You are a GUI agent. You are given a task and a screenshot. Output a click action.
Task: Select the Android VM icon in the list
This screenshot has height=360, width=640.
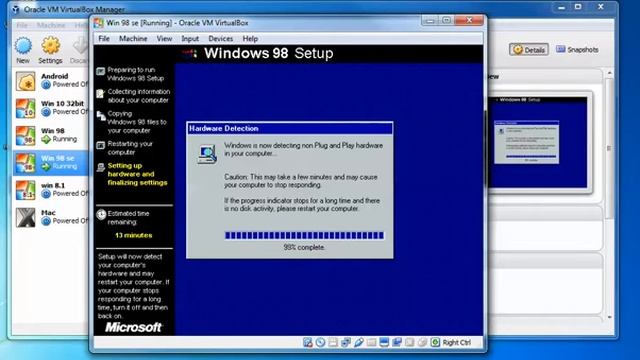point(25,81)
